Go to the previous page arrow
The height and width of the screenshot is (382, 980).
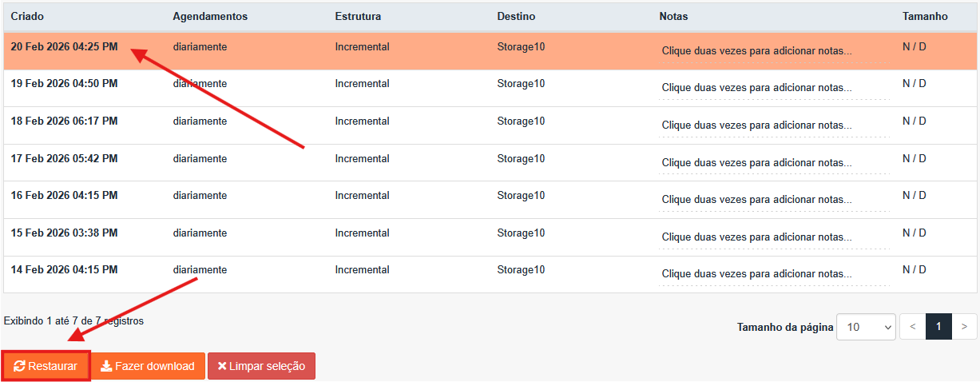click(x=912, y=326)
